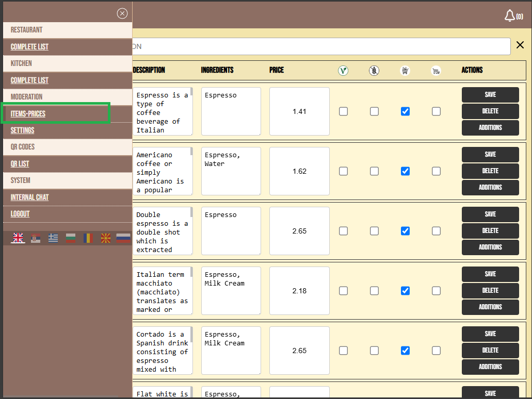Screen dimensions: 532x399
Task: Toggle cart checkbox for 1.41 Espresso row
Action: [437, 111]
